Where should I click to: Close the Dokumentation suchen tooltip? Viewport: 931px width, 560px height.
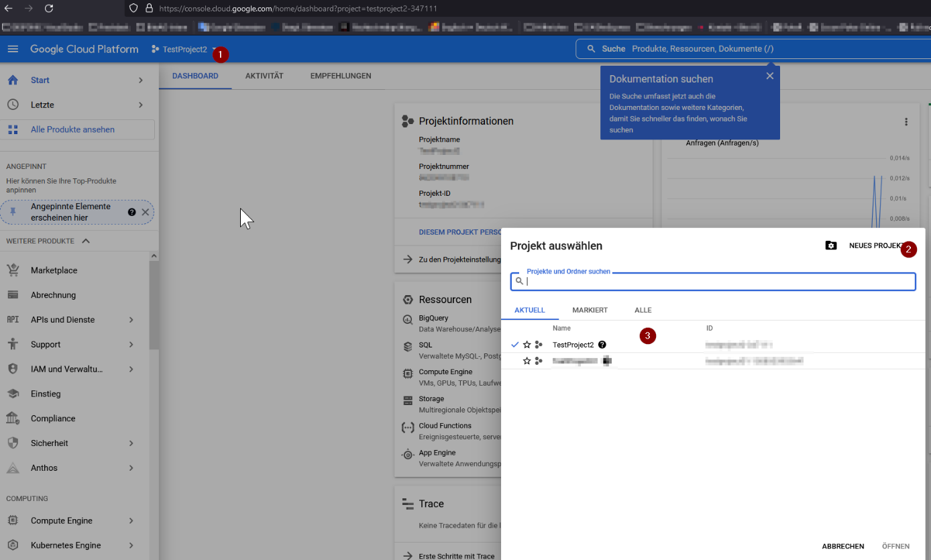click(x=769, y=76)
